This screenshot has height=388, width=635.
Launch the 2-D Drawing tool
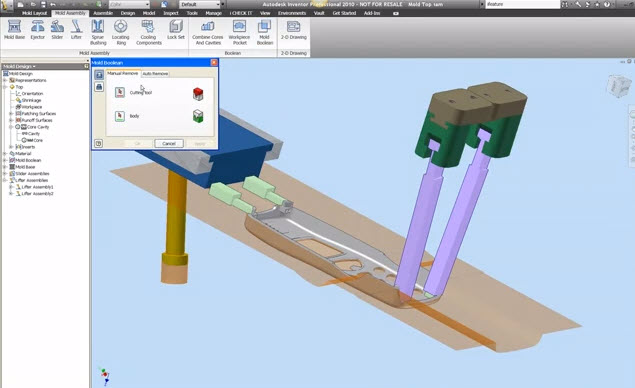[294, 30]
